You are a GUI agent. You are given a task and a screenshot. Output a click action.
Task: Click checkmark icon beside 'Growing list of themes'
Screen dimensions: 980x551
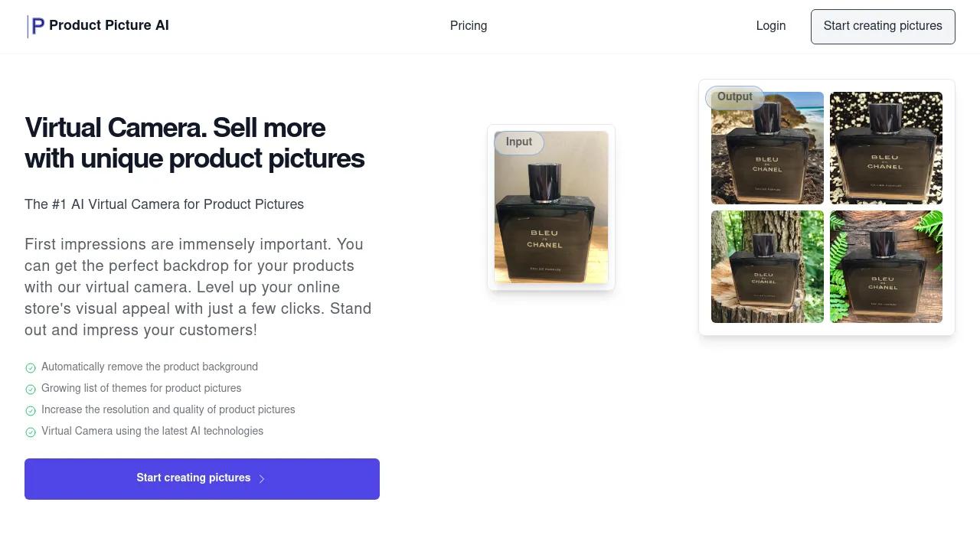click(31, 390)
